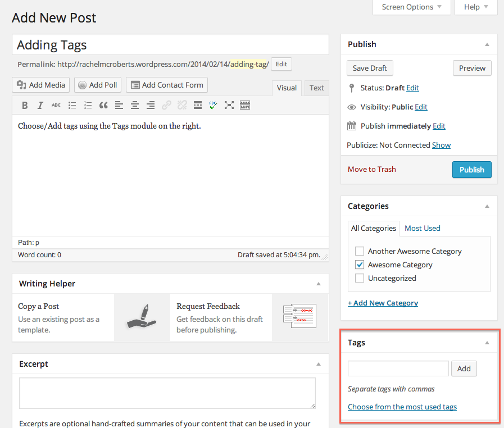This screenshot has height=428, width=504.
Task: Insert a bulleted list
Action: pyautogui.click(x=72, y=105)
